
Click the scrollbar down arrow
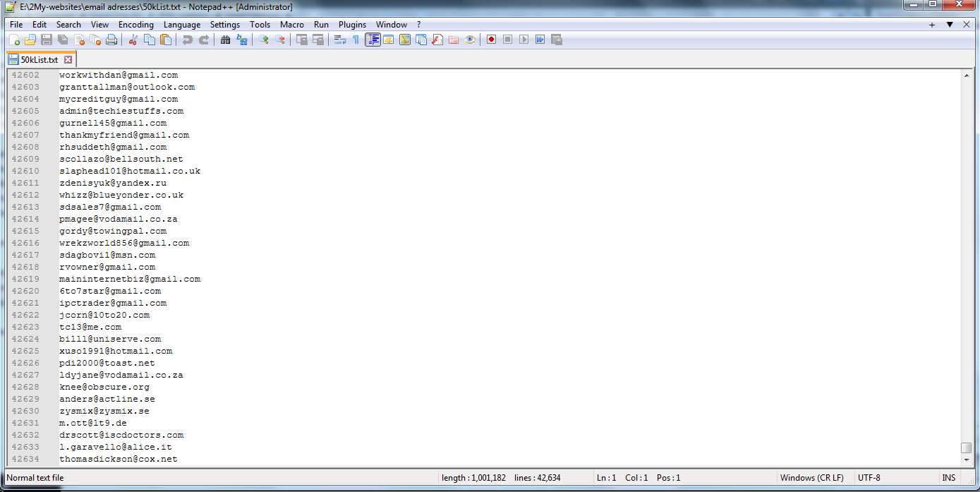tap(967, 460)
